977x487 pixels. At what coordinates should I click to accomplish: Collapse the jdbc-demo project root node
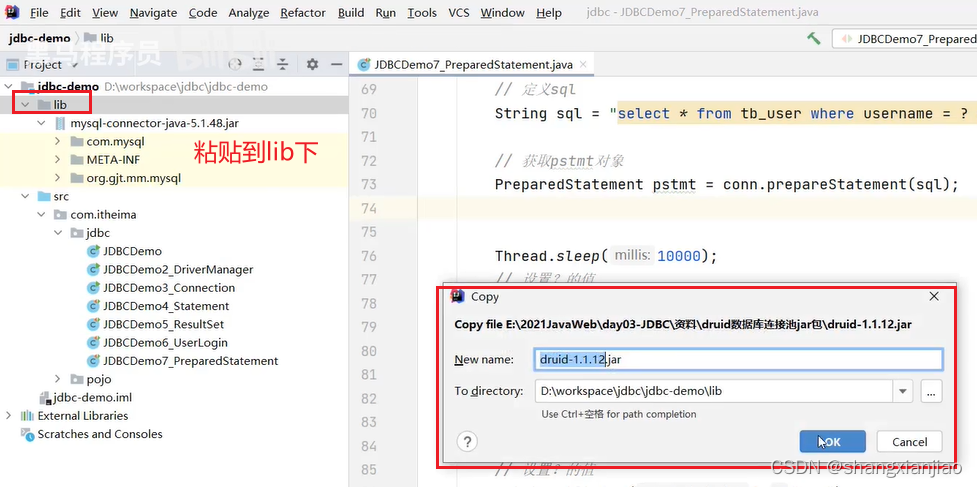click(9, 87)
